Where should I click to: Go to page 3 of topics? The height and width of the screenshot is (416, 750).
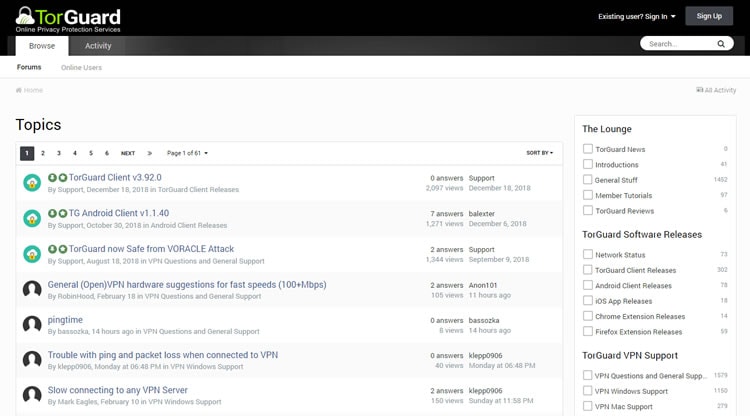point(59,153)
